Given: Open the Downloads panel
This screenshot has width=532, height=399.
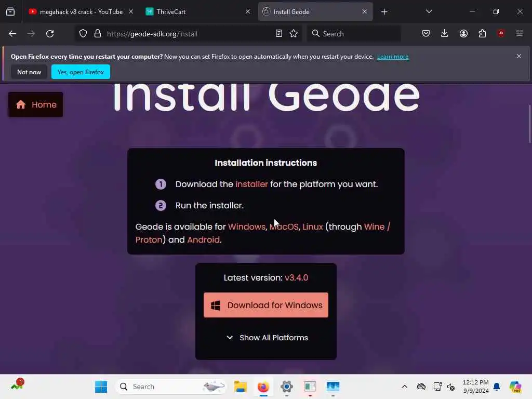Looking at the screenshot, I should pyautogui.click(x=445, y=34).
